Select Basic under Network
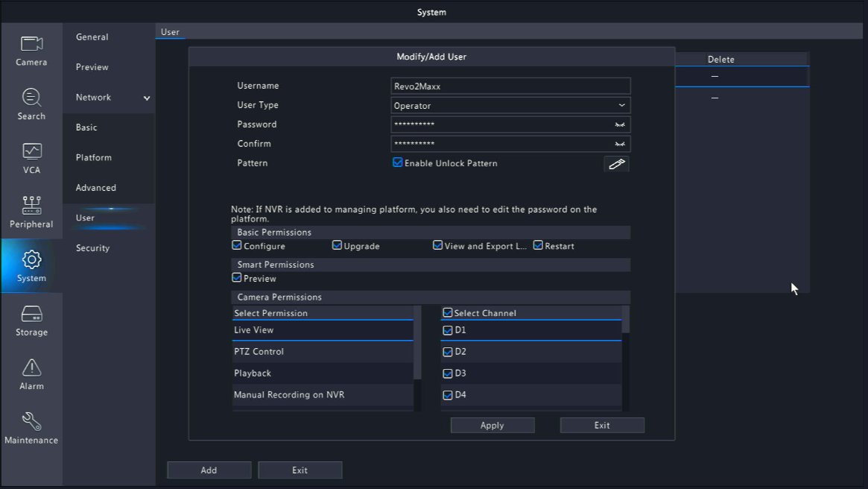Screen dimensions: 868x489 pyautogui.click(x=86, y=127)
